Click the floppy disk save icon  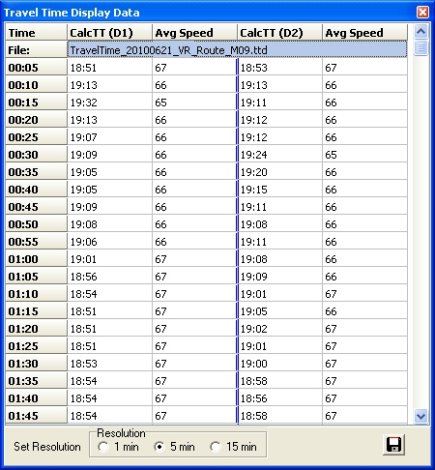click(x=394, y=445)
